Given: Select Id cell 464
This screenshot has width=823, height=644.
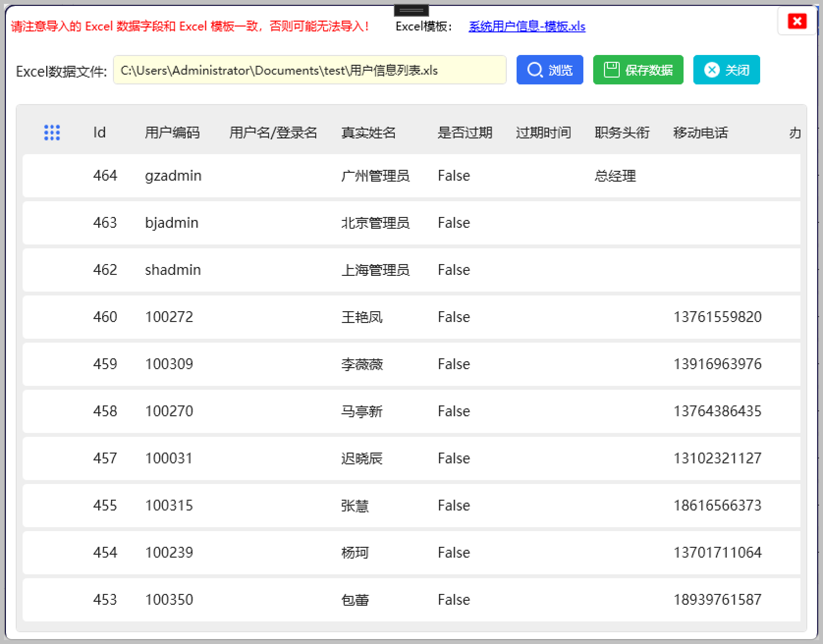Looking at the screenshot, I should point(105,176).
